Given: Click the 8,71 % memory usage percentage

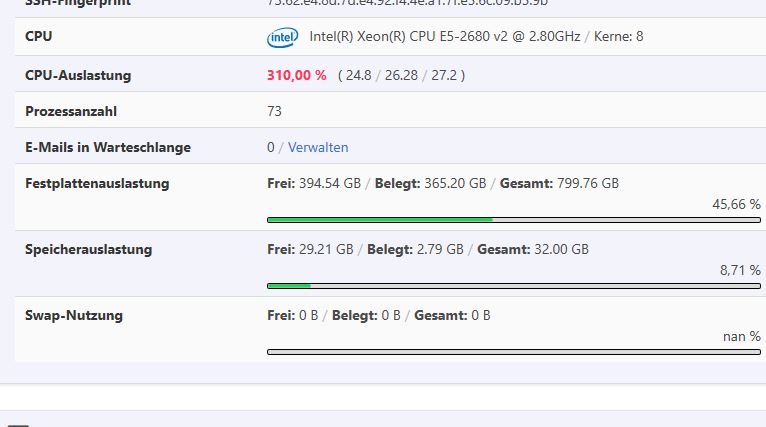Looking at the screenshot, I should pyautogui.click(x=740, y=270).
